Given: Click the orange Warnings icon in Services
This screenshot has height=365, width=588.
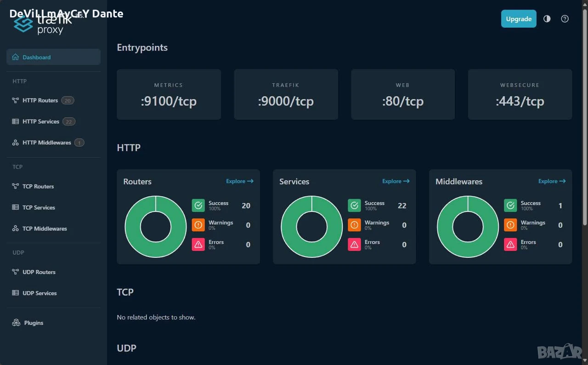Looking at the screenshot, I should [354, 225].
